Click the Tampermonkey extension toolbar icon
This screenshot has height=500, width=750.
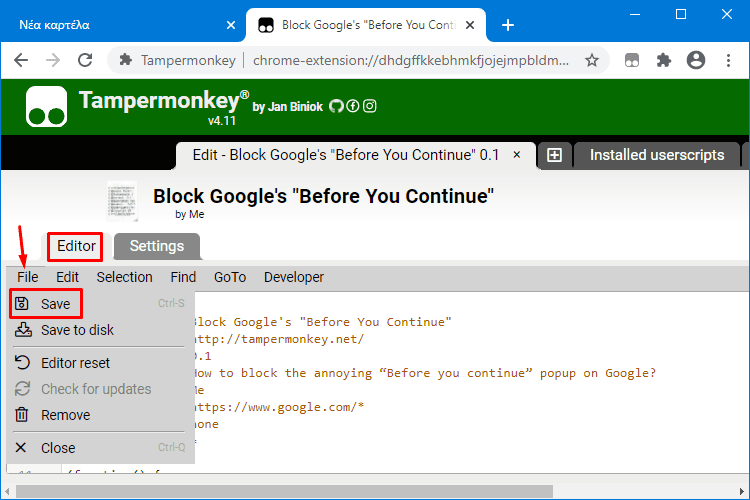click(x=632, y=60)
